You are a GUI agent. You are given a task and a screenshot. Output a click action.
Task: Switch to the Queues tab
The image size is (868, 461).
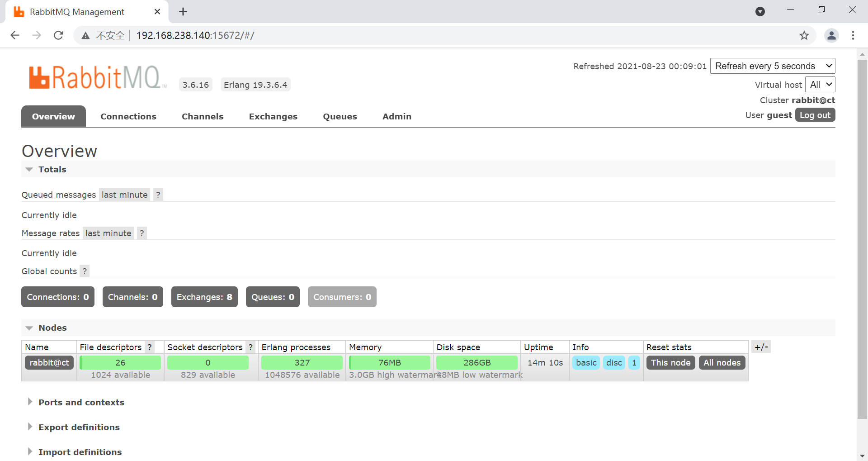click(340, 116)
